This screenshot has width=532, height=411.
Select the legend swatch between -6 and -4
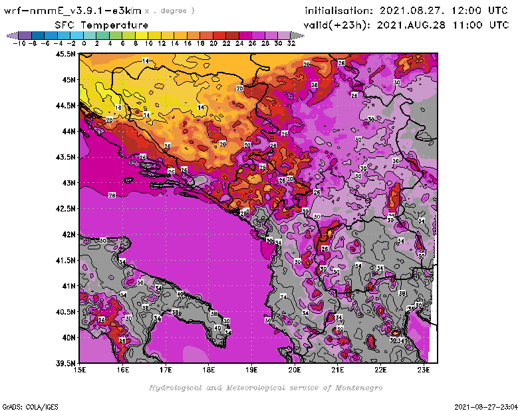pyautogui.click(x=51, y=35)
